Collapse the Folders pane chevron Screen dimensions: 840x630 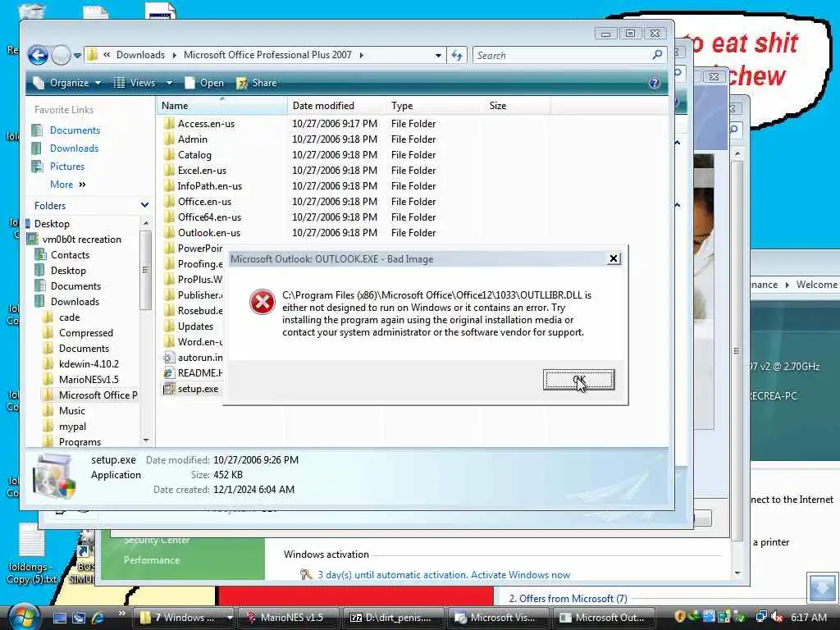click(144, 205)
